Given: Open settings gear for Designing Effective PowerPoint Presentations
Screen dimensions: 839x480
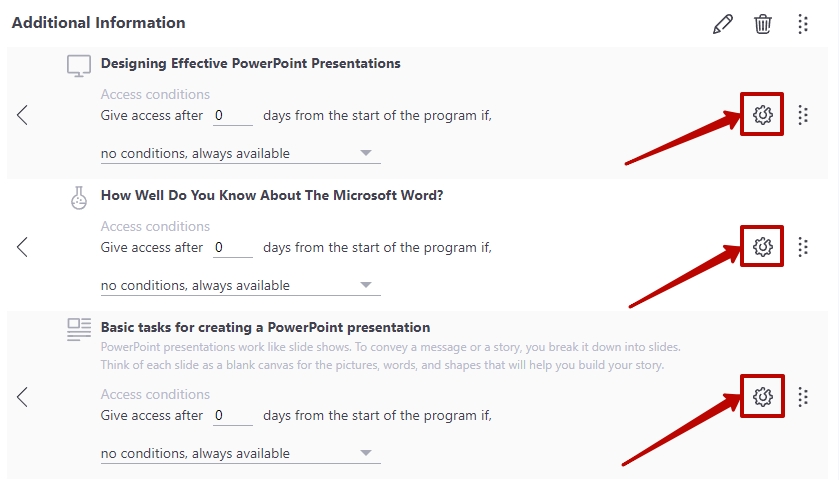Looking at the screenshot, I should pos(762,115).
